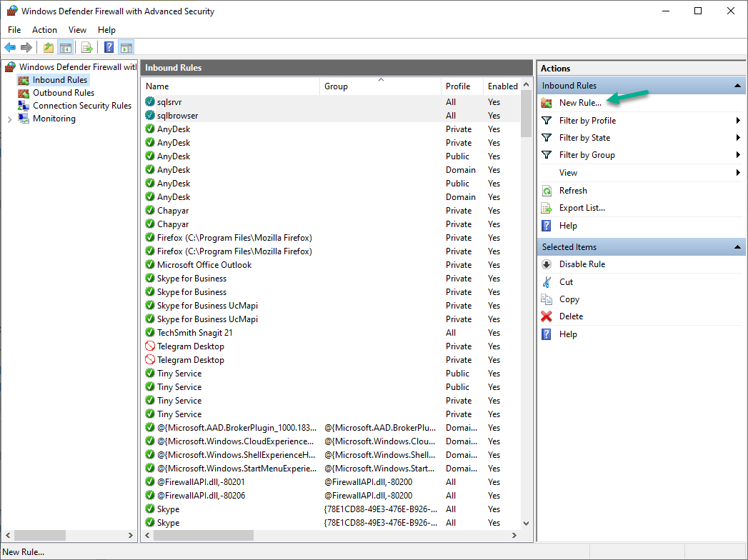The width and height of the screenshot is (748, 560).
Task: Click the Filter by State funnel icon
Action: point(547,138)
